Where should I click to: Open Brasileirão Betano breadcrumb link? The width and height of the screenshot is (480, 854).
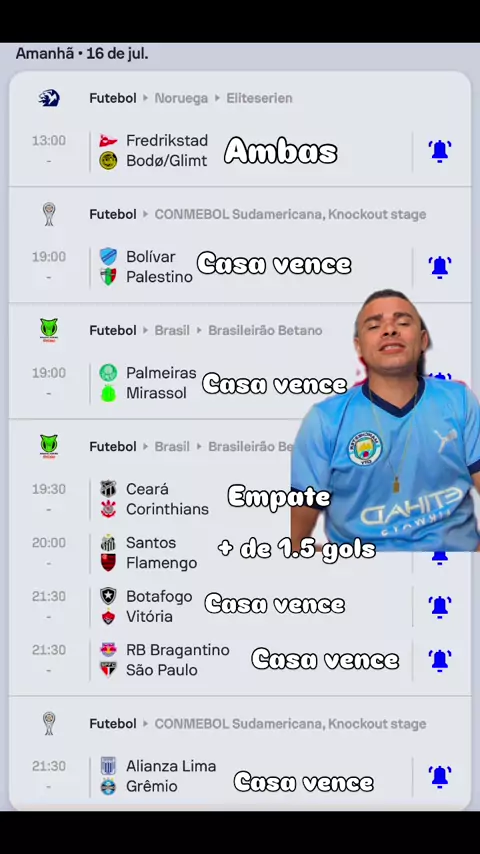(x=265, y=330)
